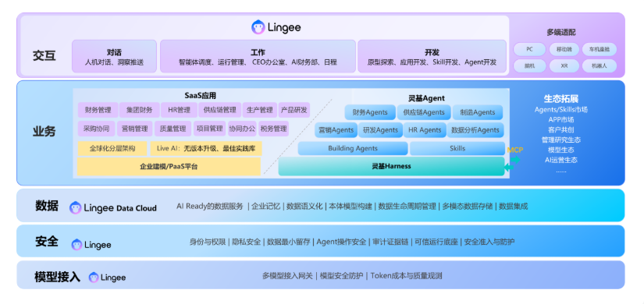Select the XR device pill

pyautogui.click(x=564, y=65)
